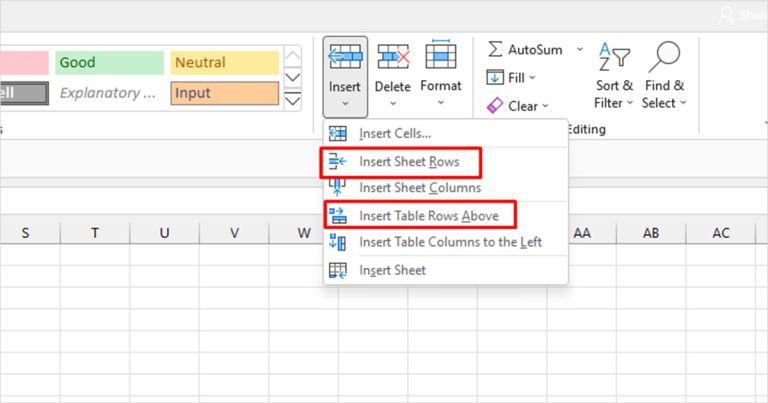Click the Insert Sheet icon
This screenshot has width=768, height=403.
pos(337,270)
